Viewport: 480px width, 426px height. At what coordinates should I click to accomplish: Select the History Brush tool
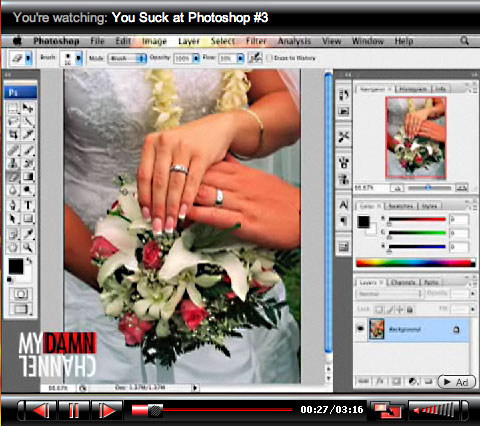point(28,163)
